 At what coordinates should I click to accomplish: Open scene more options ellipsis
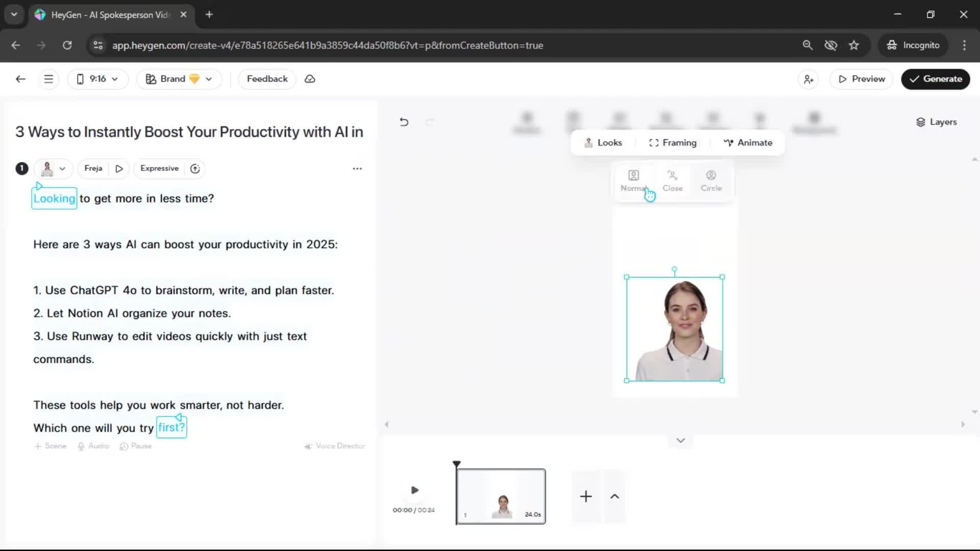357,169
